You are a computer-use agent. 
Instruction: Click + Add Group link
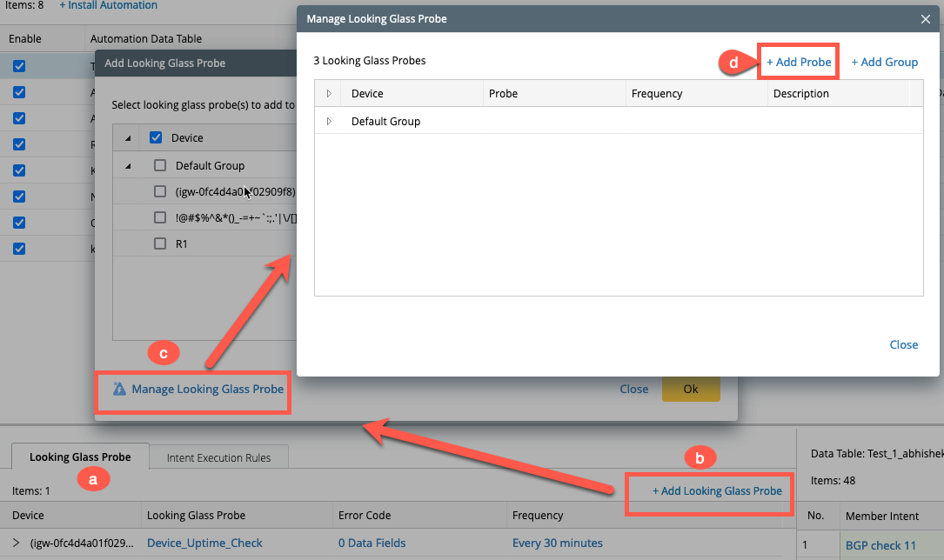(x=884, y=62)
